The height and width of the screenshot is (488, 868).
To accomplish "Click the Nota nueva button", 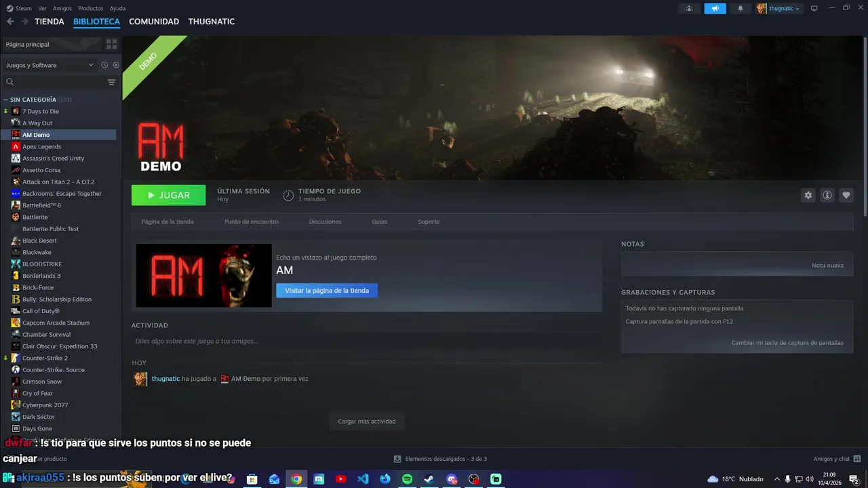I will 827,265.
